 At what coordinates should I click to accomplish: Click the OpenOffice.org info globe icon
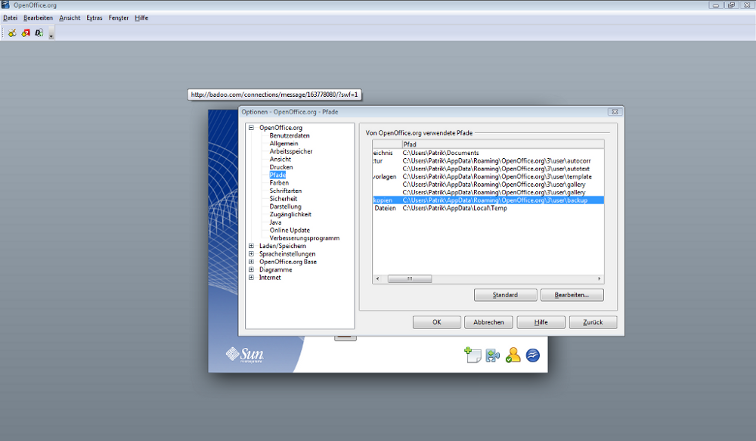click(x=533, y=355)
